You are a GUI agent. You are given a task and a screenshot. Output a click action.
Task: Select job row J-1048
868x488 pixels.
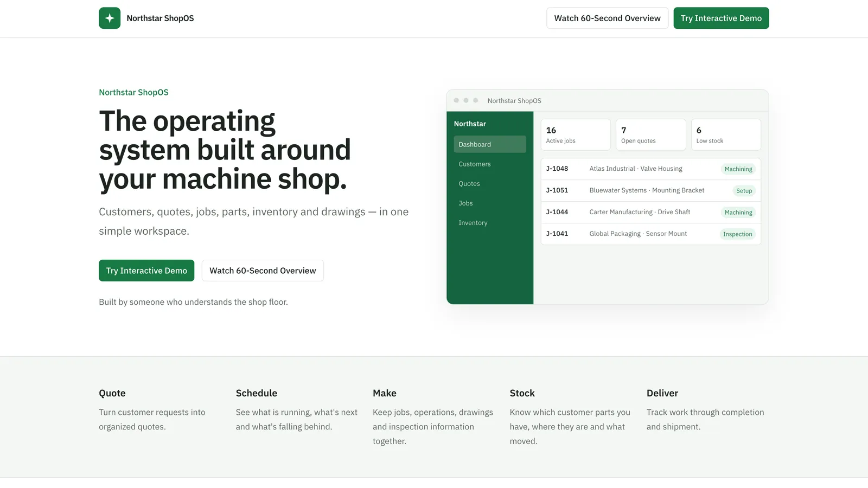click(x=650, y=169)
